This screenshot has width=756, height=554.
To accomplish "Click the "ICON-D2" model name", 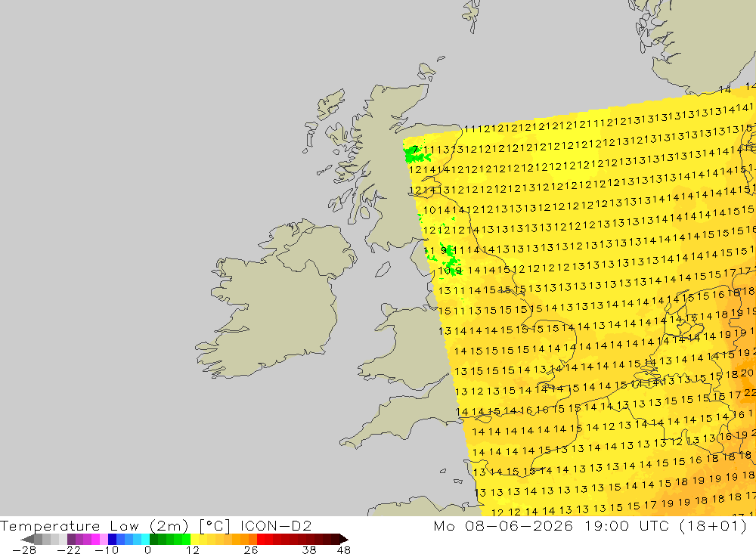I will (x=276, y=525).
